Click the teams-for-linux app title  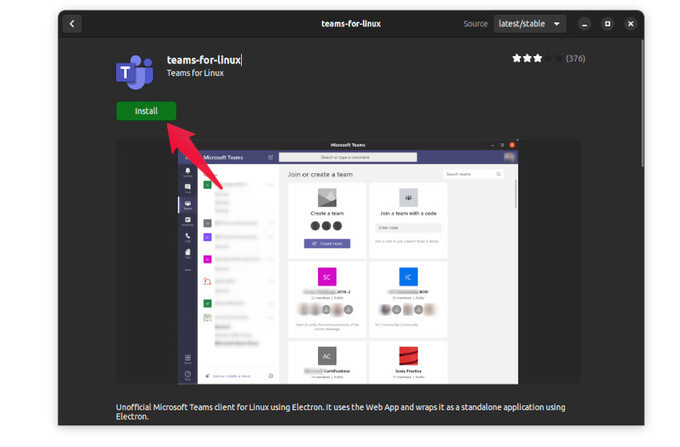[x=204, y=60]
